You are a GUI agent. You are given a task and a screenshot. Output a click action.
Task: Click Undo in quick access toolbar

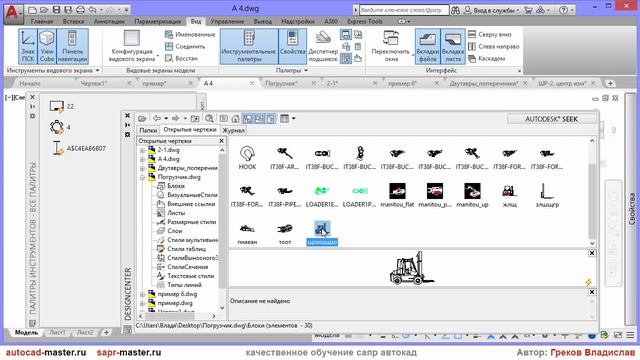click(x=93, y=9)
